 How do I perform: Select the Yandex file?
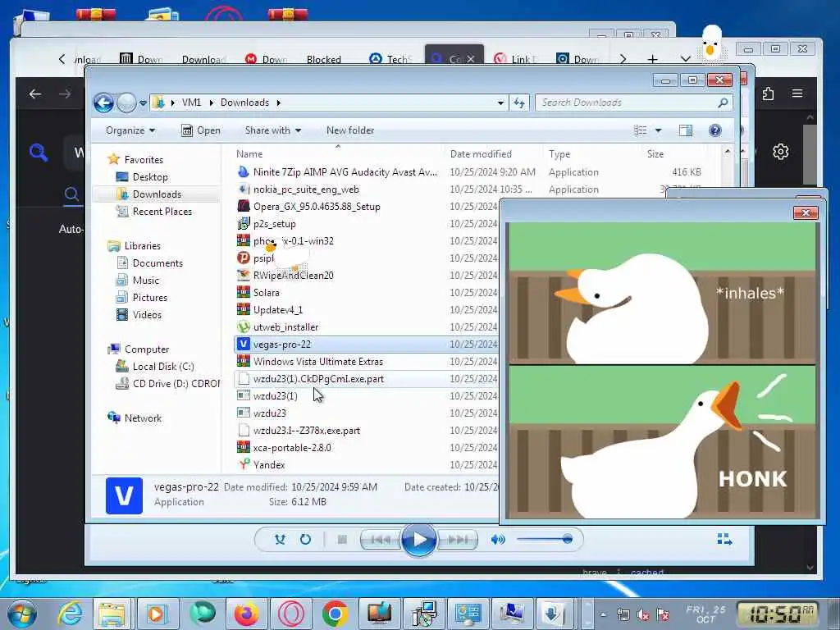coord(269,464)
